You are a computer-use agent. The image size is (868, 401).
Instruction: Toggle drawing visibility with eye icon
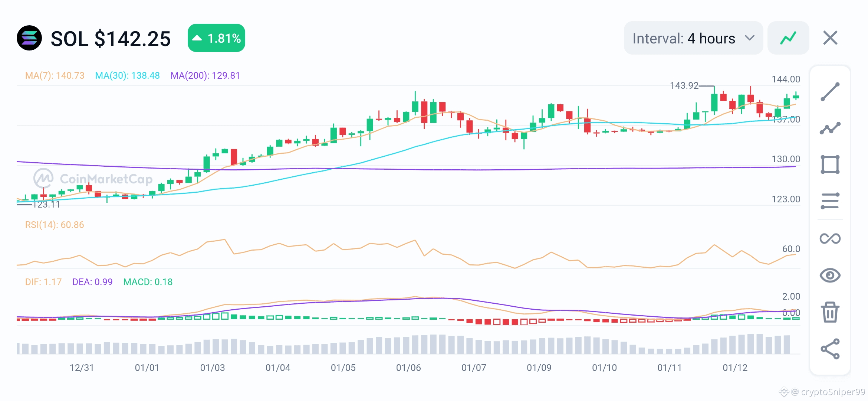(830, 275)
